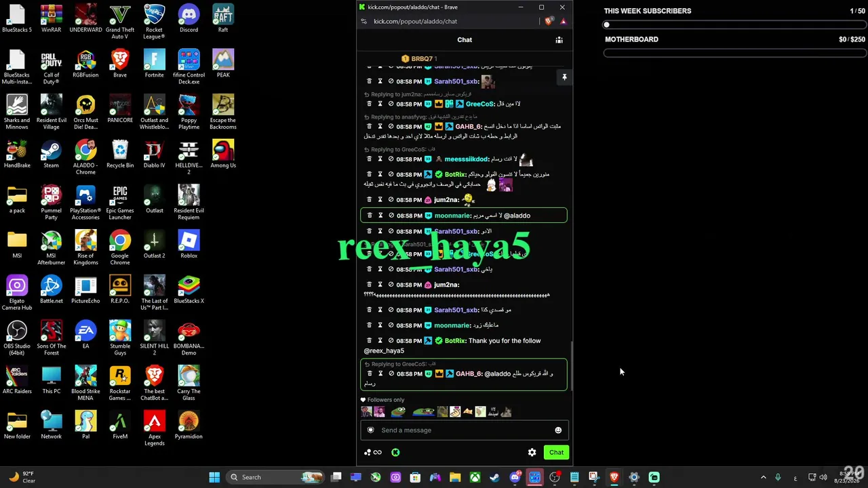Open Discord from the taskbar

point(515,477)
